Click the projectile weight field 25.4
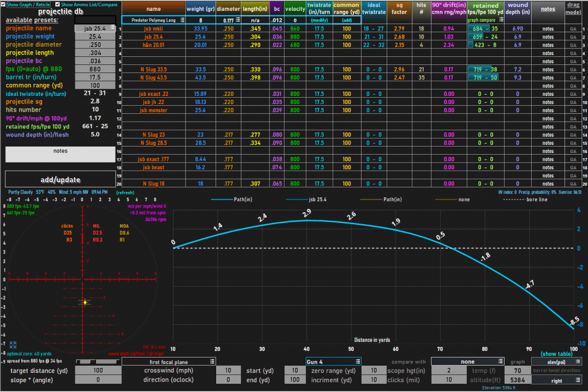The height and width of the screenshot is (392, 588). point(95,36)
